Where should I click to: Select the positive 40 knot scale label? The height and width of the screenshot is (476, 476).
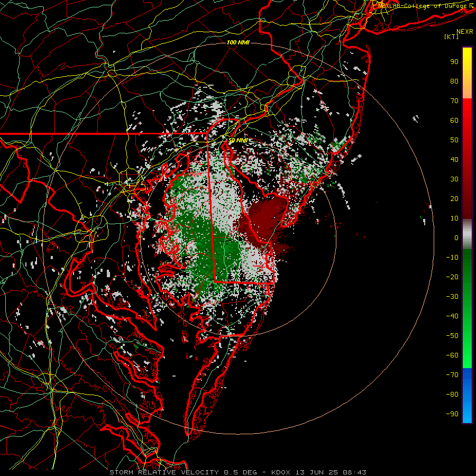coord(454,160)
